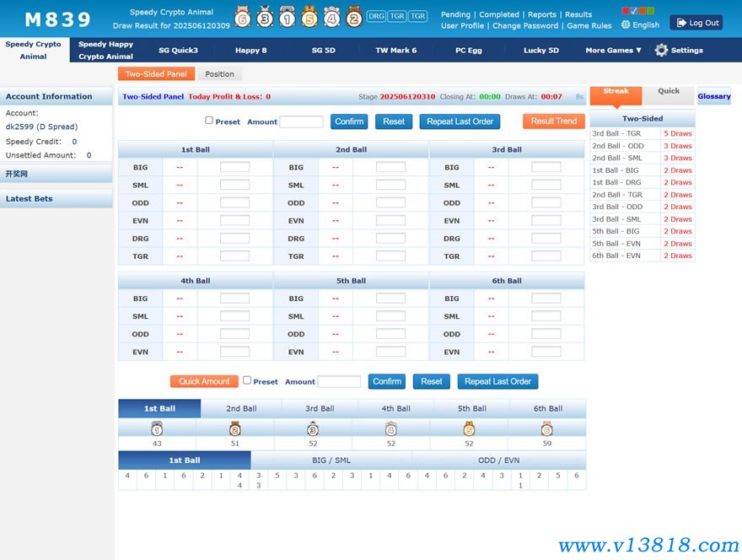The height and width of the screenshot is (560, 742).
Task: Expand the 开奖网 sidebar section
Action: click(56, 174)
